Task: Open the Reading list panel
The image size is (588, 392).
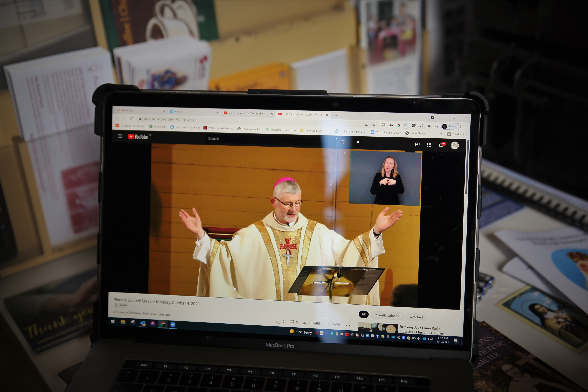Action: [457, 134]
